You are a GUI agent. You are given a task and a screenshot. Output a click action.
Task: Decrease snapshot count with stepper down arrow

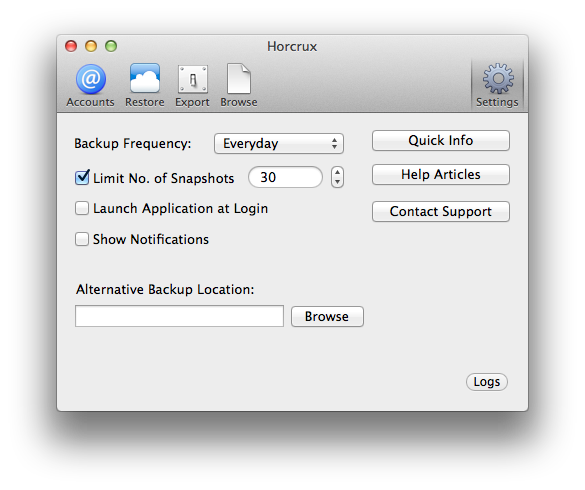tap(337, 182)
